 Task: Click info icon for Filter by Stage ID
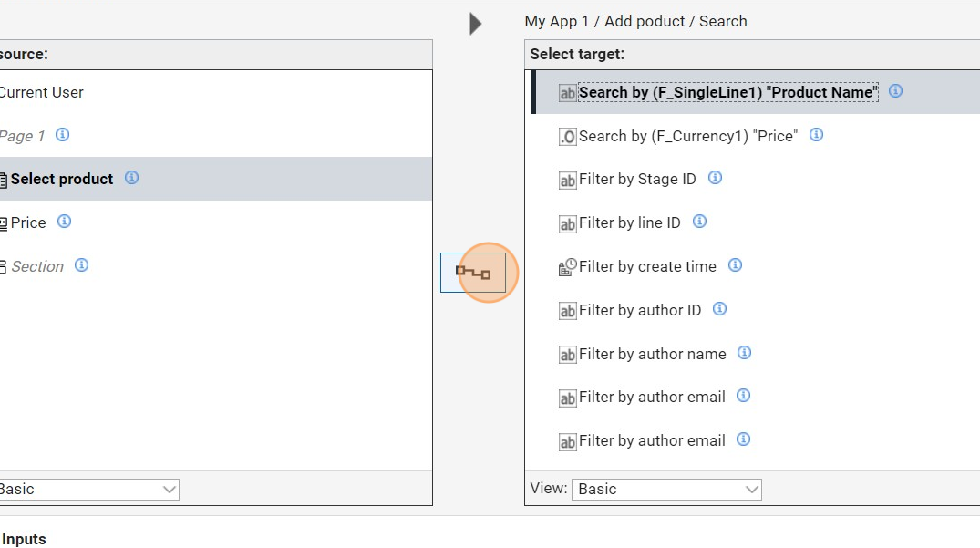pyautogui.click(x=715, y=178)
